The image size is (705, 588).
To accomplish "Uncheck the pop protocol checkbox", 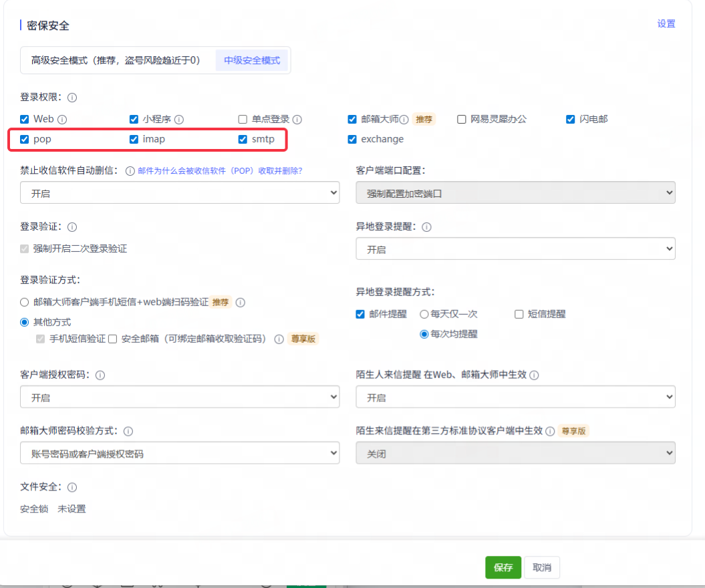I will (24, 140).
